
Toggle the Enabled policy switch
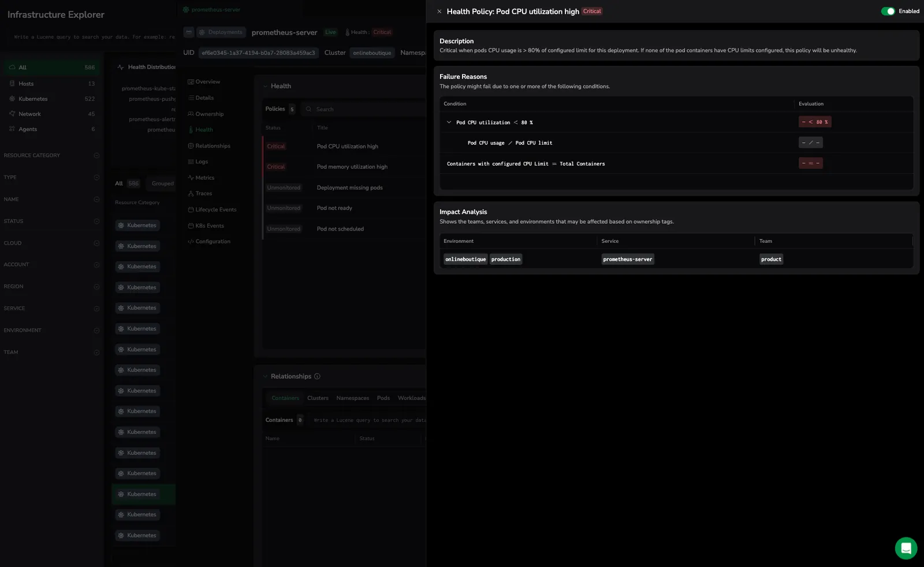888,11
